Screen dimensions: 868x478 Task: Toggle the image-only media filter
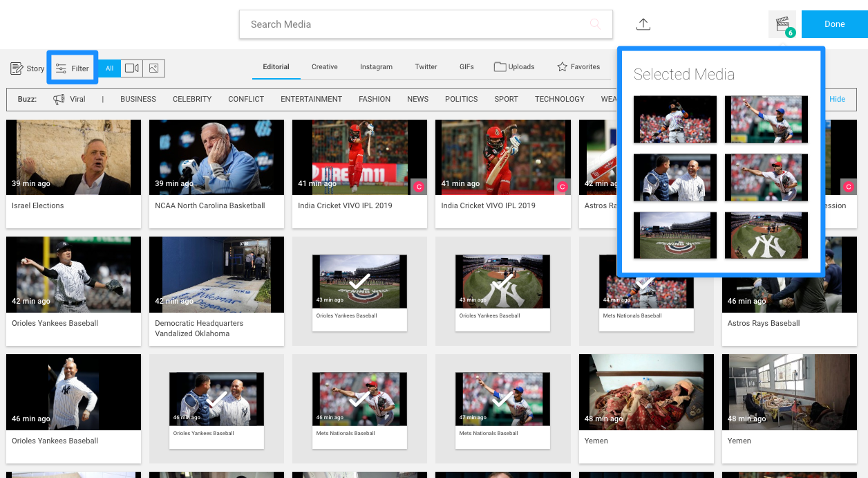coord(154,68)
